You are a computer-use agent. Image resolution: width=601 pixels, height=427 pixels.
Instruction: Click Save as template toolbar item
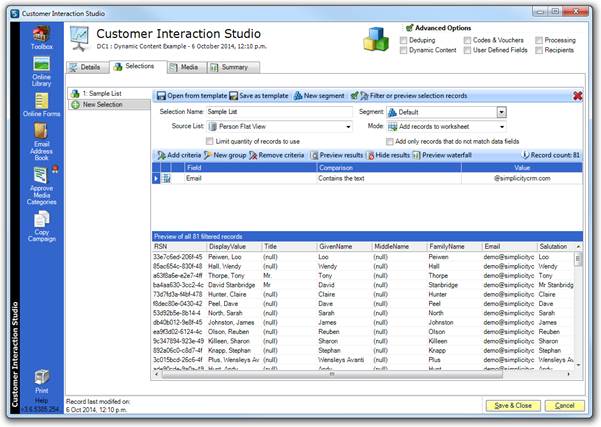point(259,96)
